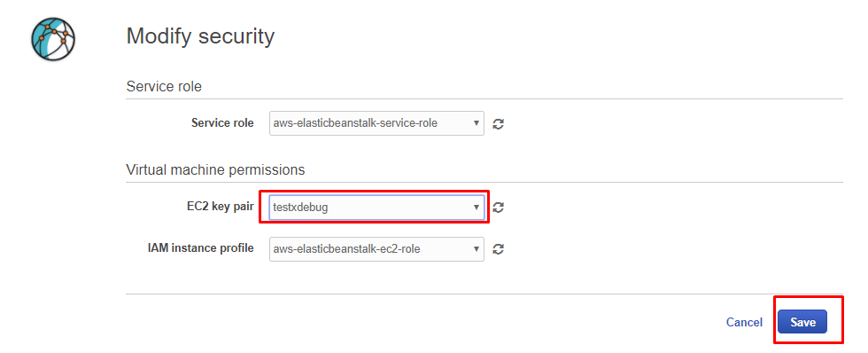This screenshot has width=868, height=353.
Task: Open the Service role dropdown
Action: 376,123
